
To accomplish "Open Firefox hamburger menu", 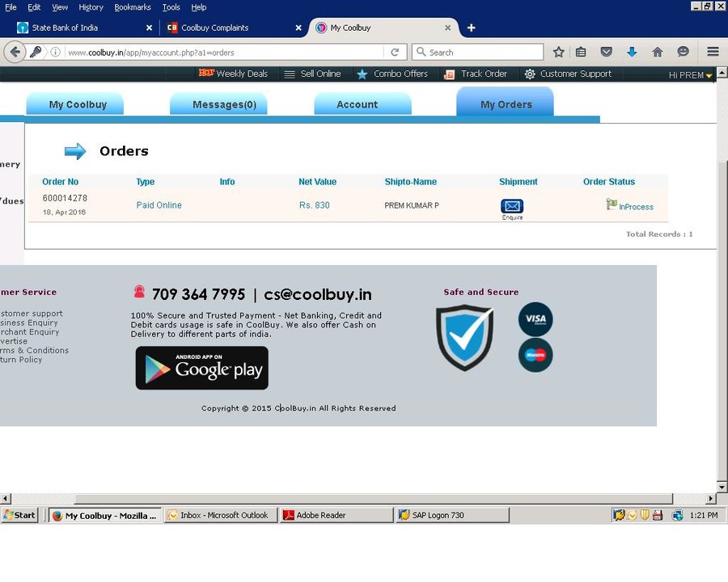I will coord(713,52).
